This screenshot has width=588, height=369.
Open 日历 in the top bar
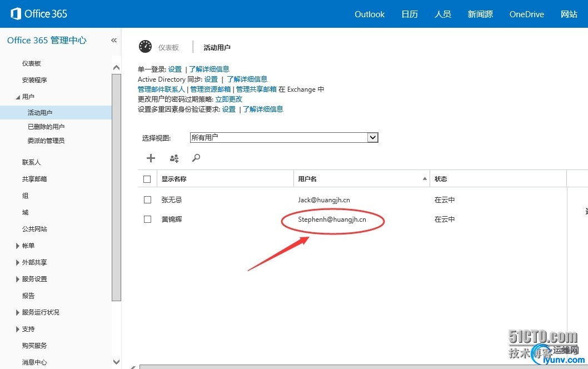click(x=410, y=14)
